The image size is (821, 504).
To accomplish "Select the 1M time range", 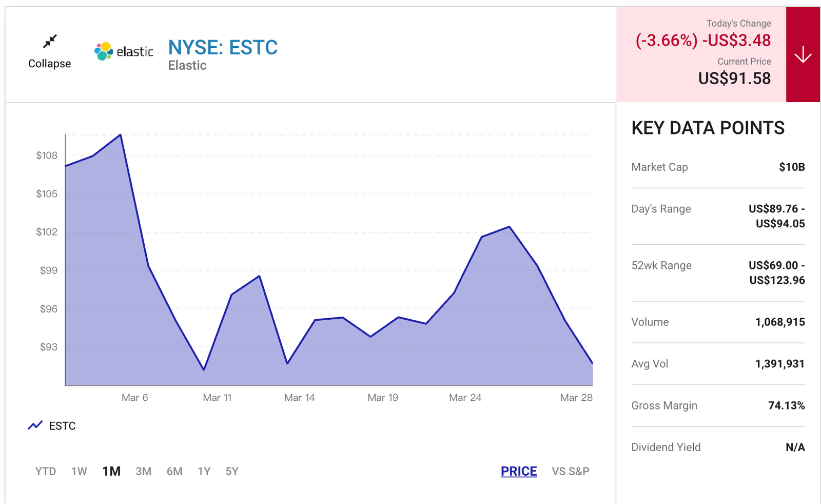I will coord(111,471).
